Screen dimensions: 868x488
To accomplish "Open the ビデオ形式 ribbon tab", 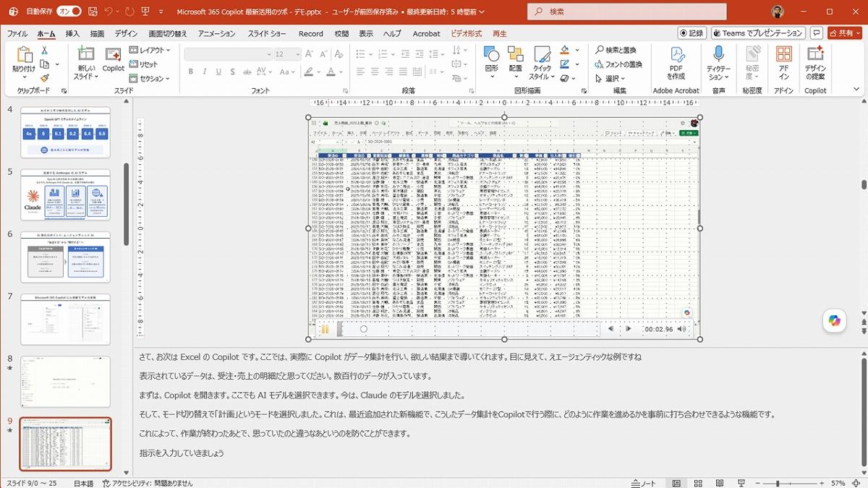I will coord(466,34).
